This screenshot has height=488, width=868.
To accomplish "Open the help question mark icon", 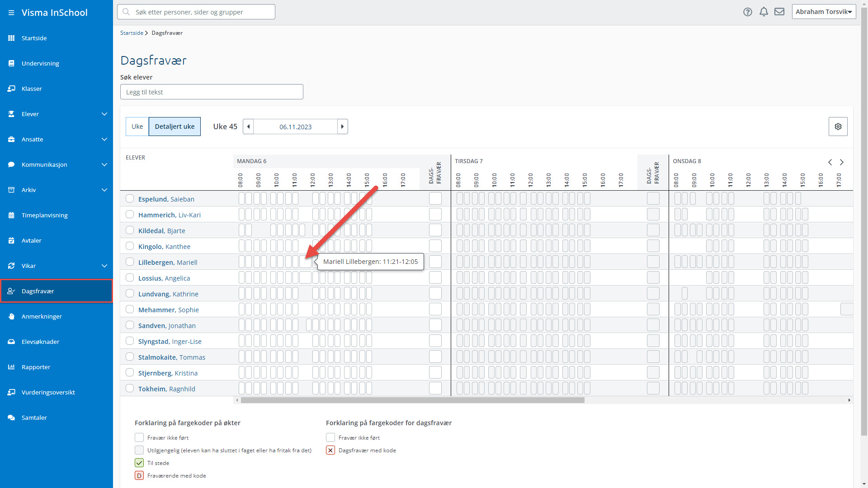I will (x=748, y=12).
